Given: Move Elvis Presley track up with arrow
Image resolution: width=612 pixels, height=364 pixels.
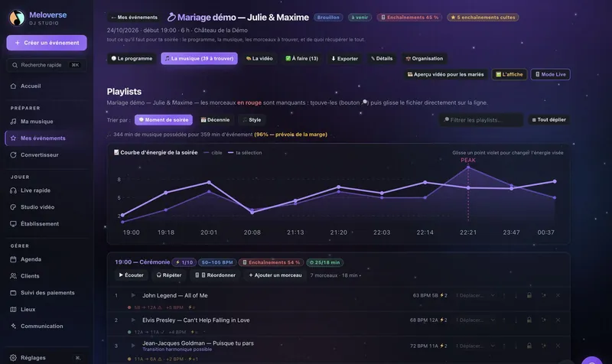Looking at the screenshot, I should click(x=504, y=320).
